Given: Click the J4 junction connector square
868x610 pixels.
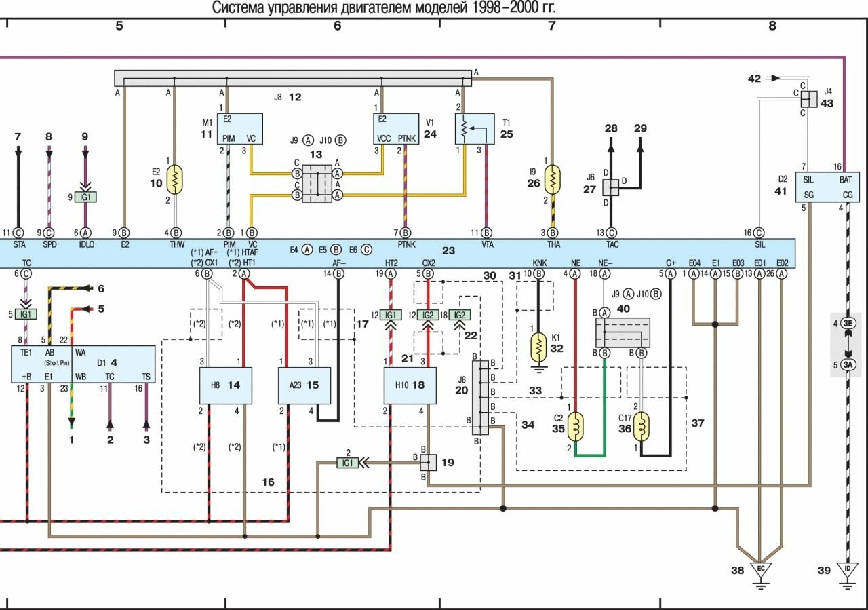Looking at the screenshot, I should tap(808, 98).
